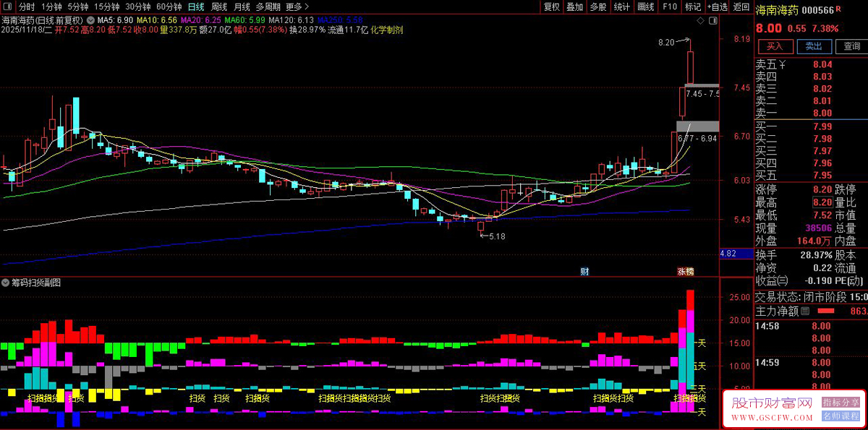Image resolution: width=868 pixels, height=430 pixels.
Task: Switch to the 周线 weekly chart
Action: click(x=219, y=7)
